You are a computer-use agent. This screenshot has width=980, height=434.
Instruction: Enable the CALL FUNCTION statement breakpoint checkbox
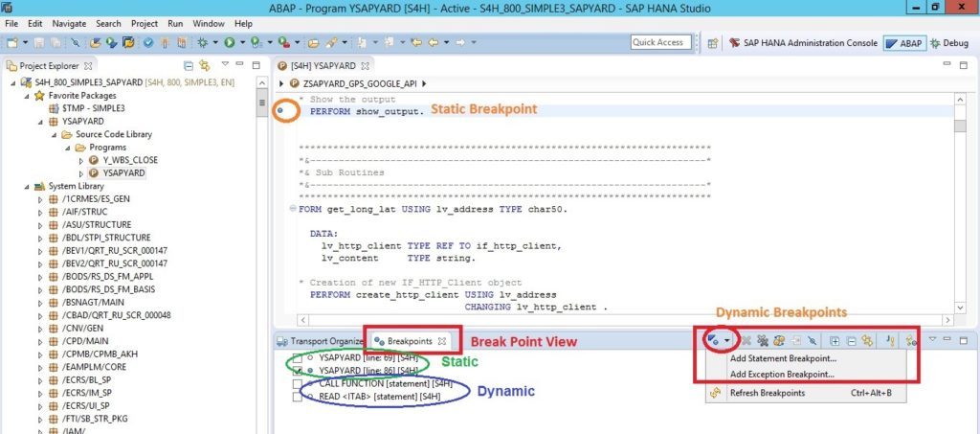298,384
